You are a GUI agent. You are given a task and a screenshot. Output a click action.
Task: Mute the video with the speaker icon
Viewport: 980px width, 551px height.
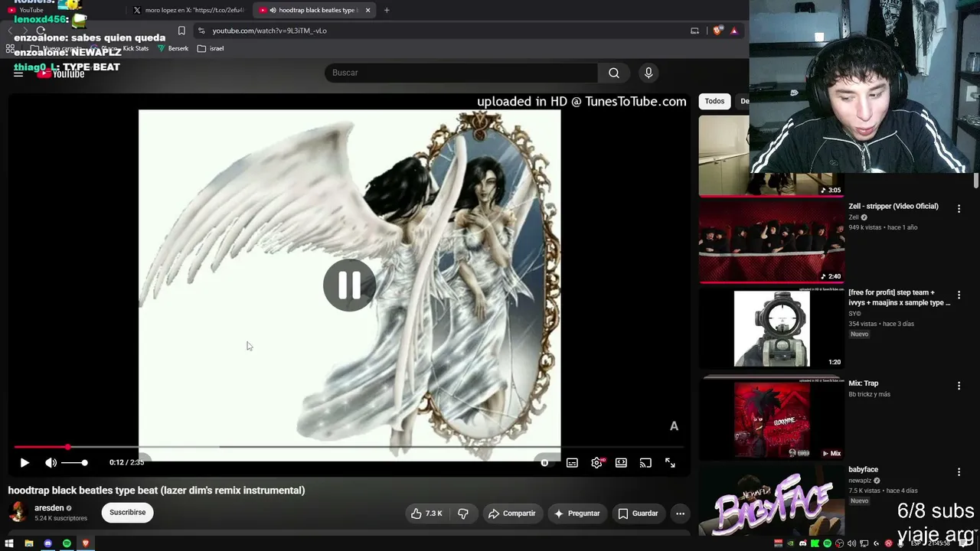tap(51, 463)
